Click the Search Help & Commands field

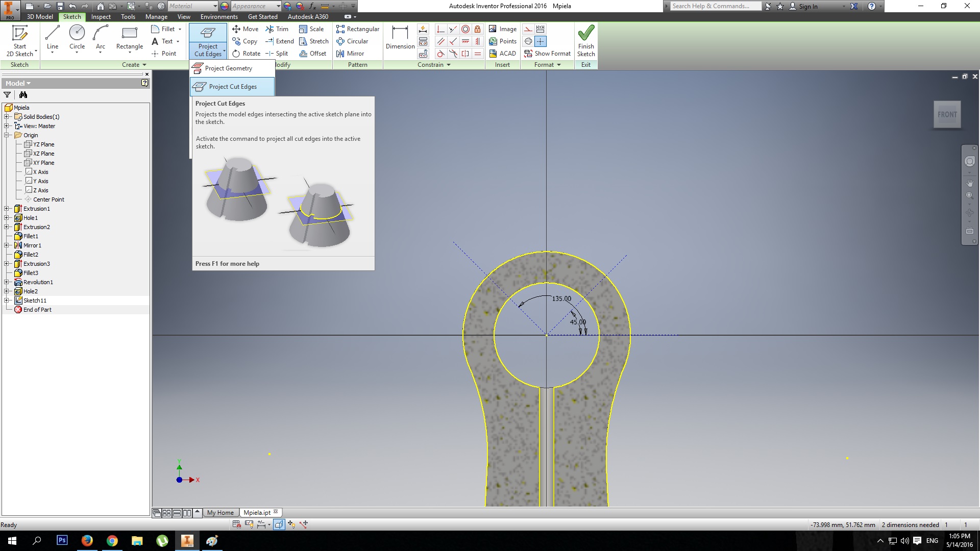[715, 6]
